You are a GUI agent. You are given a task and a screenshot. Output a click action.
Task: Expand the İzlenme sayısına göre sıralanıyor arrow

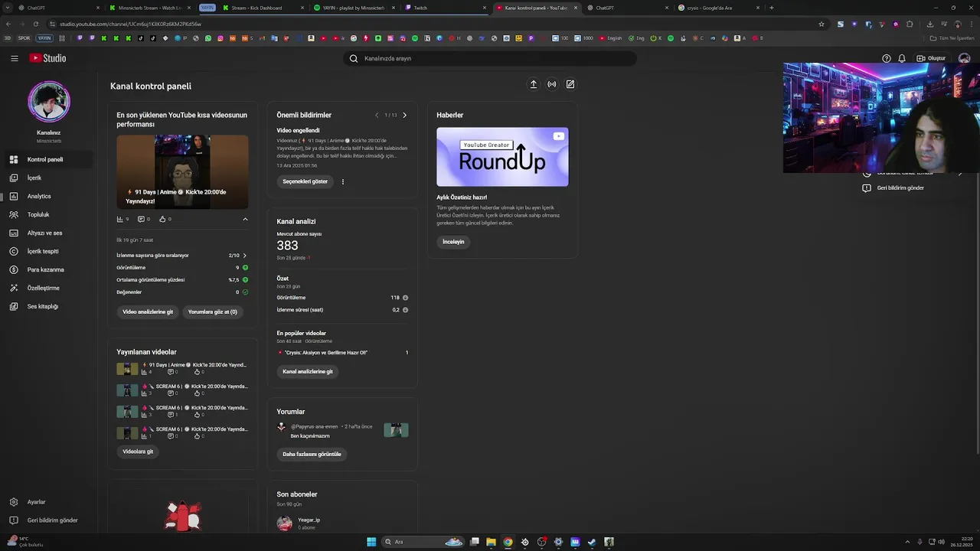click(x=244, y=256)
